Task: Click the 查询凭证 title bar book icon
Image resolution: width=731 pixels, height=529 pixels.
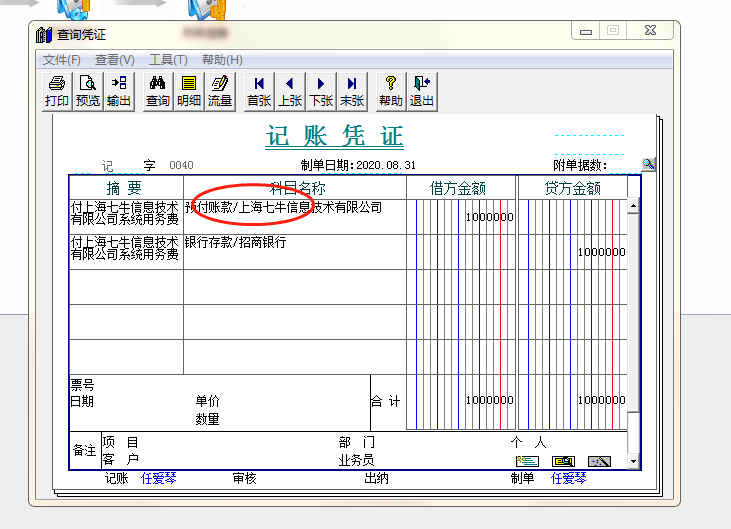Action: coord(44,34)
